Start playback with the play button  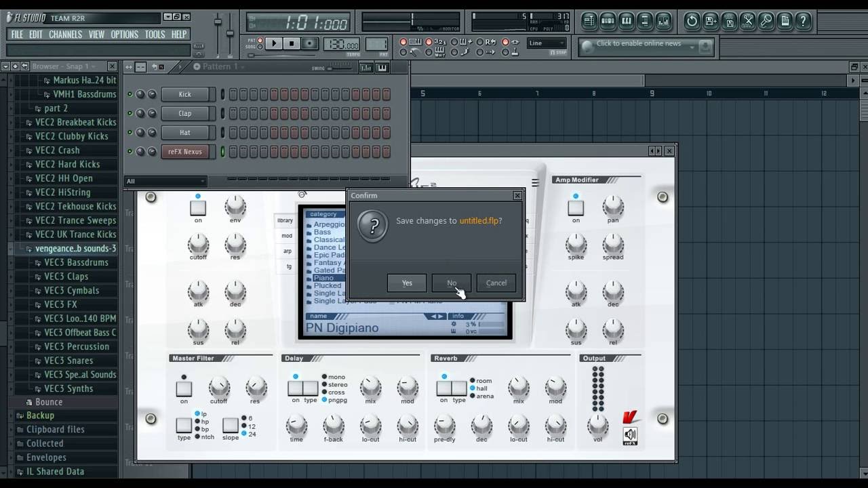pyautogui.click(x=274, y=44)
